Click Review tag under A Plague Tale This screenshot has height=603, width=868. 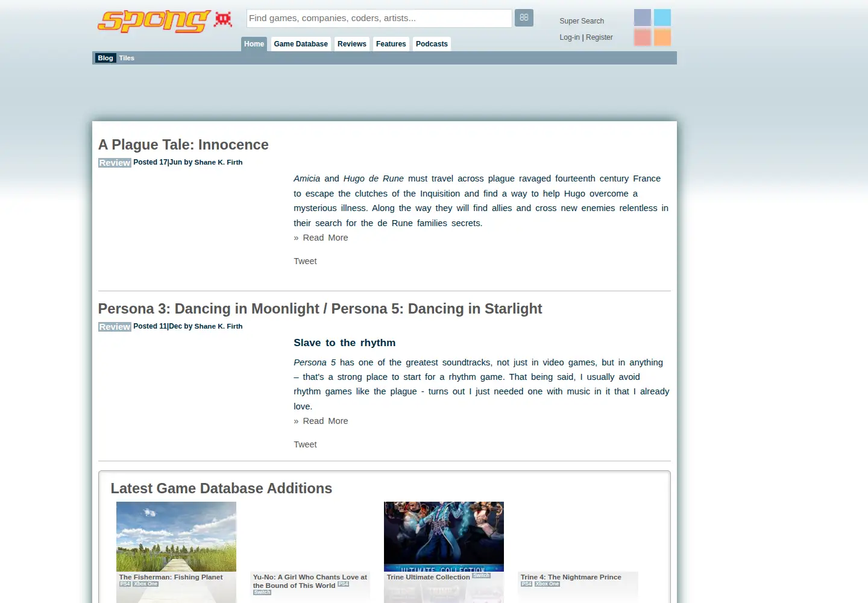pyautogui.click(x=115, y=163)
